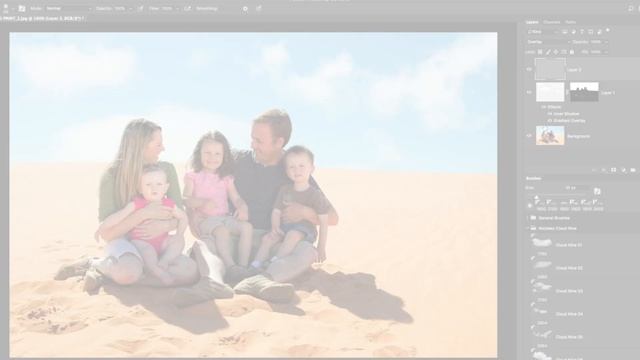Select the Background layer thumbnail
This screenshot has width=640, height=360.
click(x=550, y=136)
